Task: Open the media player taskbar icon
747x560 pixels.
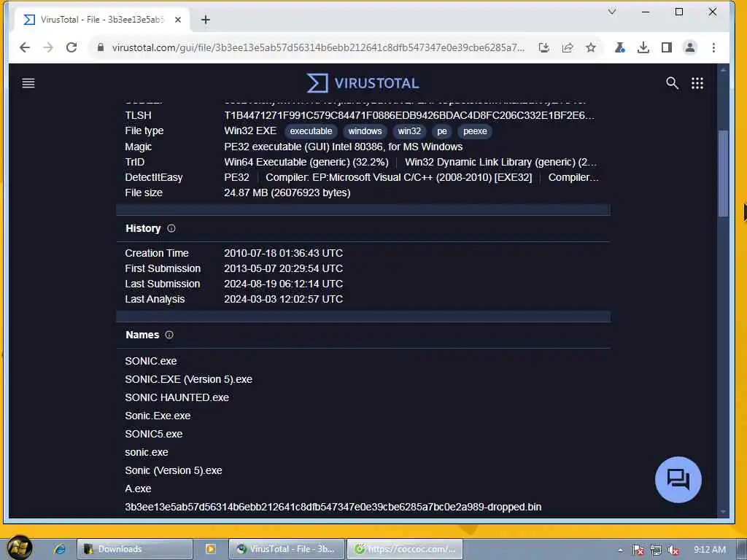Action: coord(211,549)
